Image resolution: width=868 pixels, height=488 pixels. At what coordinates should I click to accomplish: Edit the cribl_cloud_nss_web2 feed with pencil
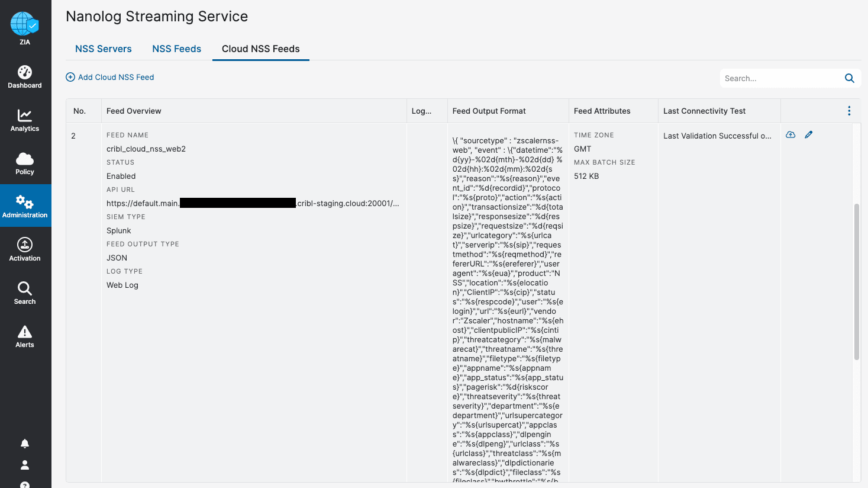point(809,135)
